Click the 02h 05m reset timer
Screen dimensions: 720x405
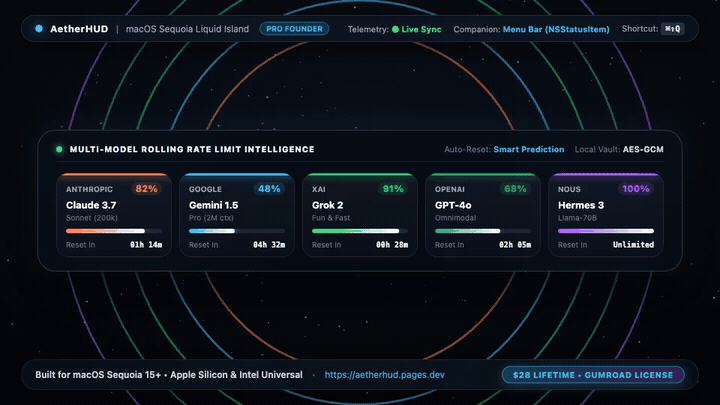pos(515,245)
